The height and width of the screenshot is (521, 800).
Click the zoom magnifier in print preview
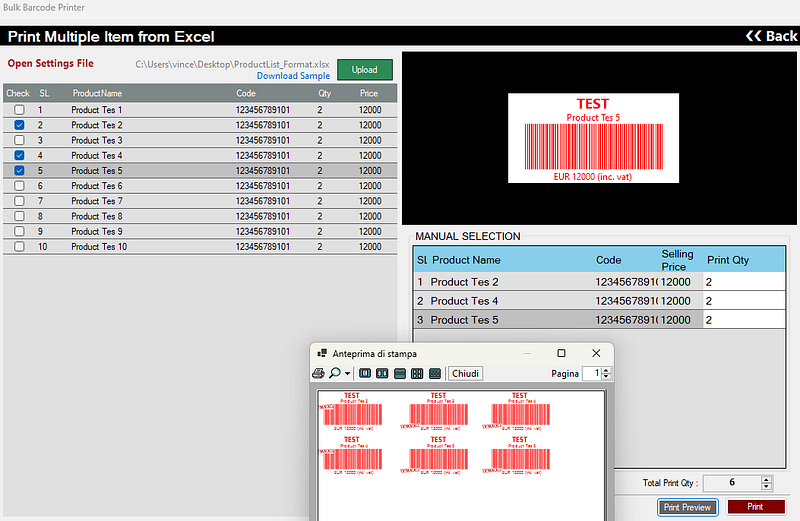335,374
